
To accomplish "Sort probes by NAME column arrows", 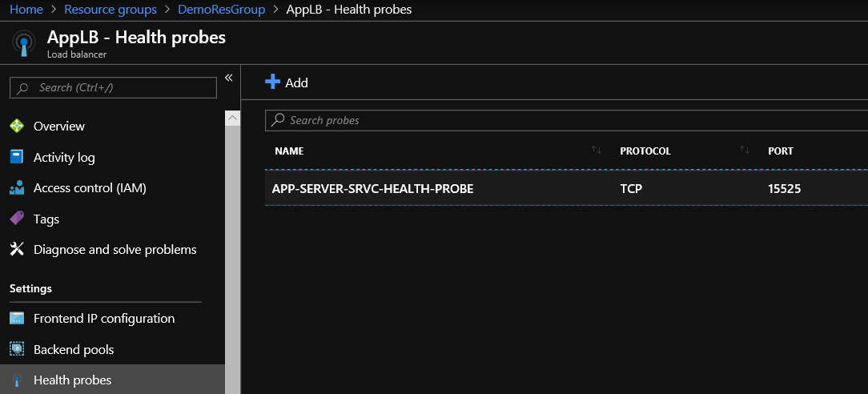I will pos(597,150).
